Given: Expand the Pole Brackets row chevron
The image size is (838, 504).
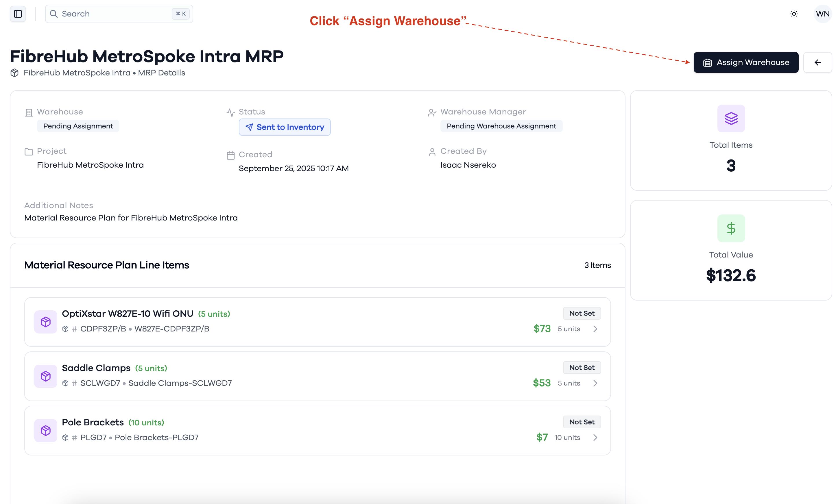Looking at the screenshot, I should [x=595, y=438].
